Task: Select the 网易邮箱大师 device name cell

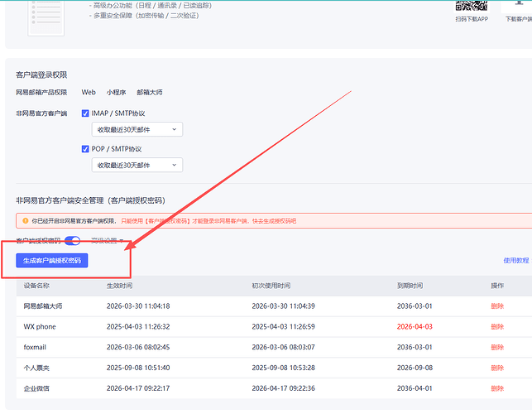Action: (43, 306)
